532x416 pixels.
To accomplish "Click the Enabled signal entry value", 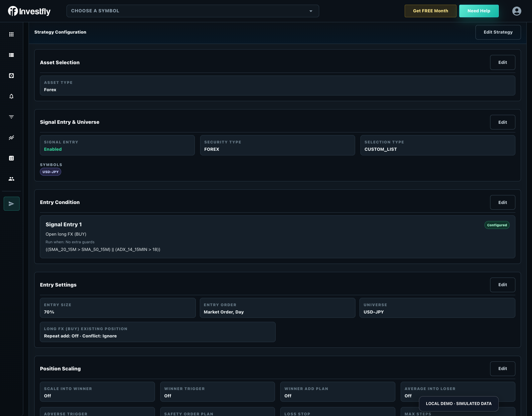I will [x=53, y=149].
